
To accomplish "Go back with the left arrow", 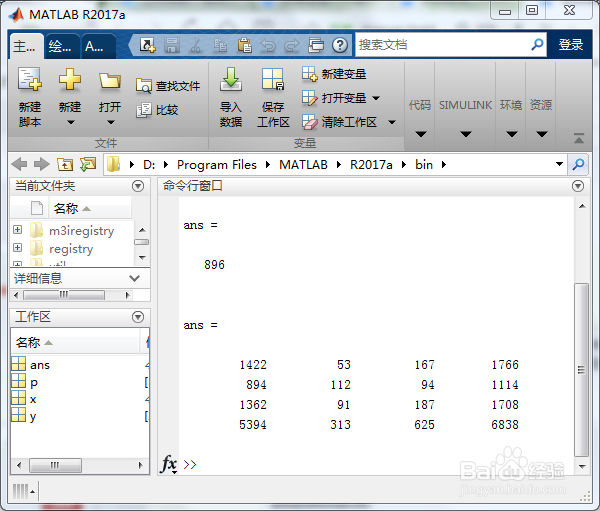I will (19, 165).
